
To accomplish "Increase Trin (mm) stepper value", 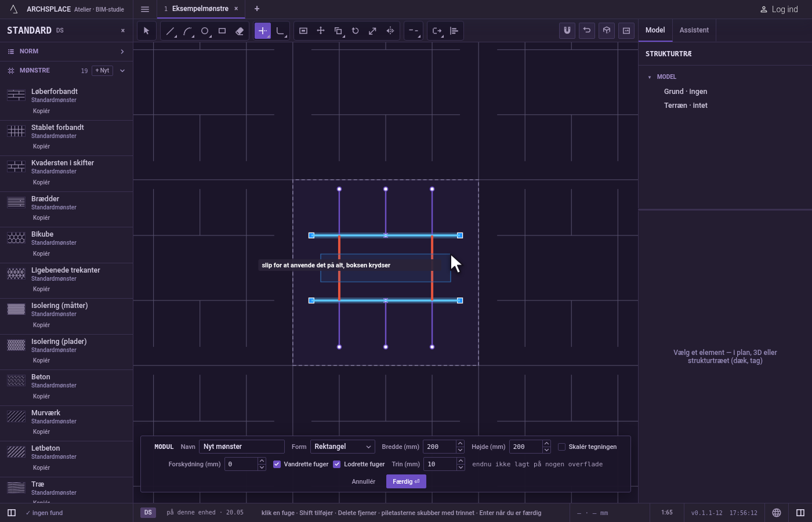I will (x=461, y=461).
